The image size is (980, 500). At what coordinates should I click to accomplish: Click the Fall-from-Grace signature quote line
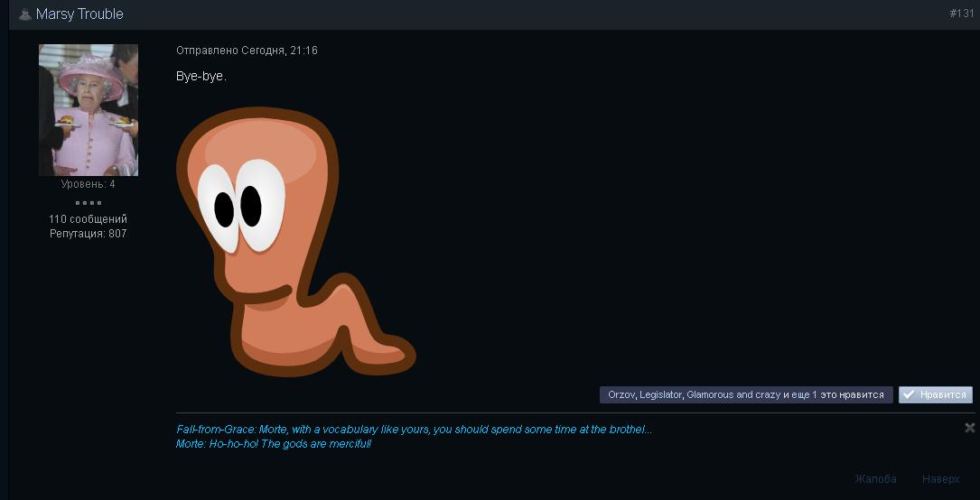[415, 430]
